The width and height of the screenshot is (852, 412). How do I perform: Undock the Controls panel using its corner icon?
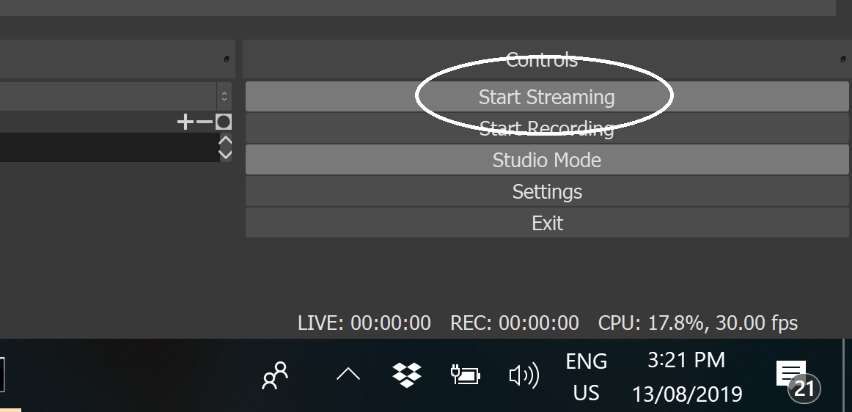[x=843, y=59]
